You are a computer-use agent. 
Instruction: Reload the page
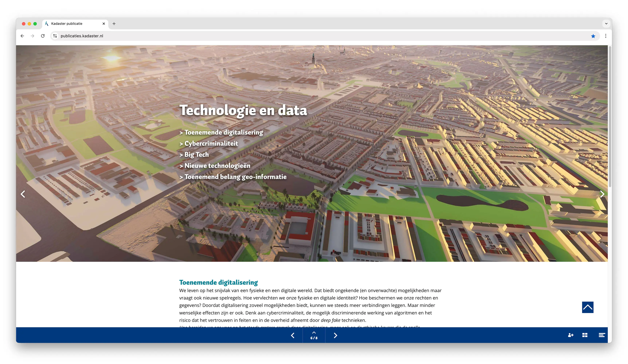coord(43,36)
